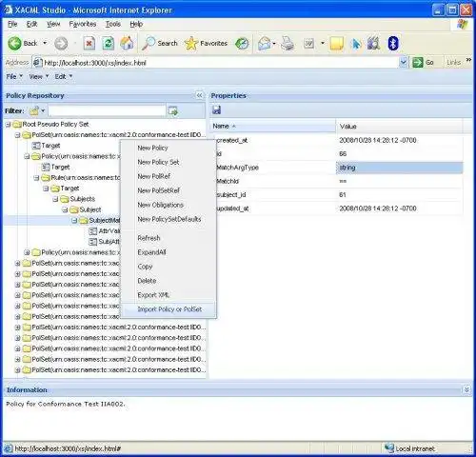Select the highlighted 'string' value cell

[399, 168]
